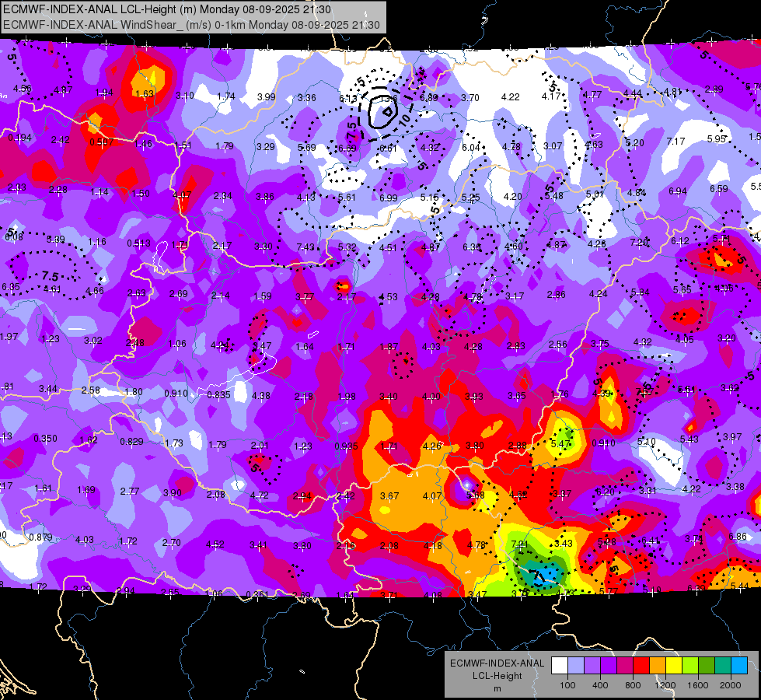
Task: Click the wind shear value 6.86
Action: click(737, 537)
